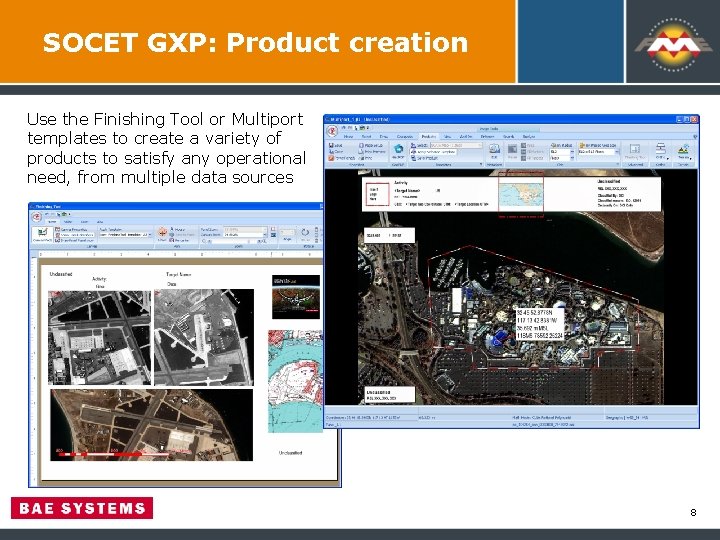The image size is (720, 540).
Task: Click overview map inset in Multiport image header
Action: (521, 194)
